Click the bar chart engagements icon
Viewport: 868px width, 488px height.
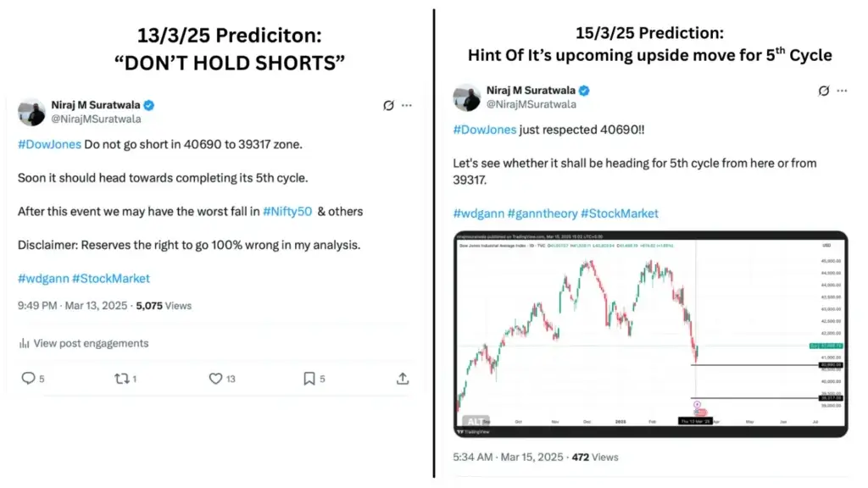pos(23,342)
